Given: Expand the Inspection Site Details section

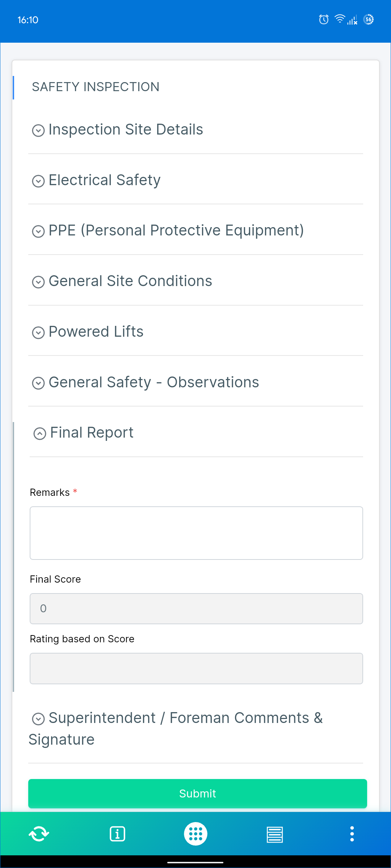Looking at the screenshot, I should 126,130.
